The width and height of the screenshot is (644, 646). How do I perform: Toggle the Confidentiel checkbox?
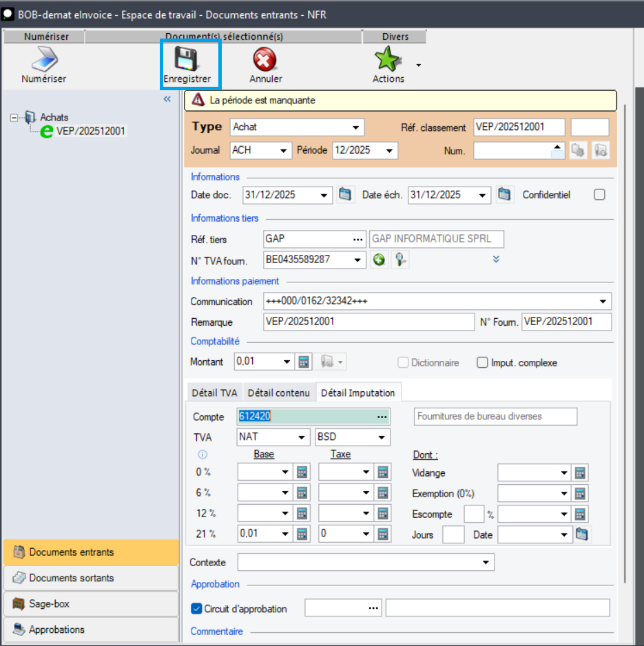tap(599, 195)
